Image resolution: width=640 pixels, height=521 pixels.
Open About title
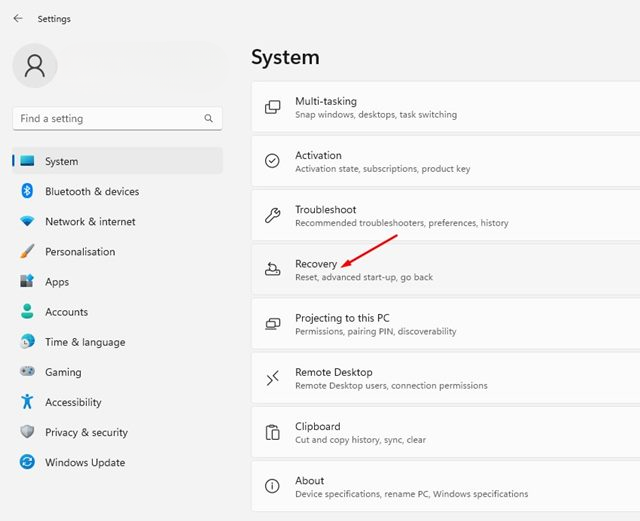(x=309, y=481)
